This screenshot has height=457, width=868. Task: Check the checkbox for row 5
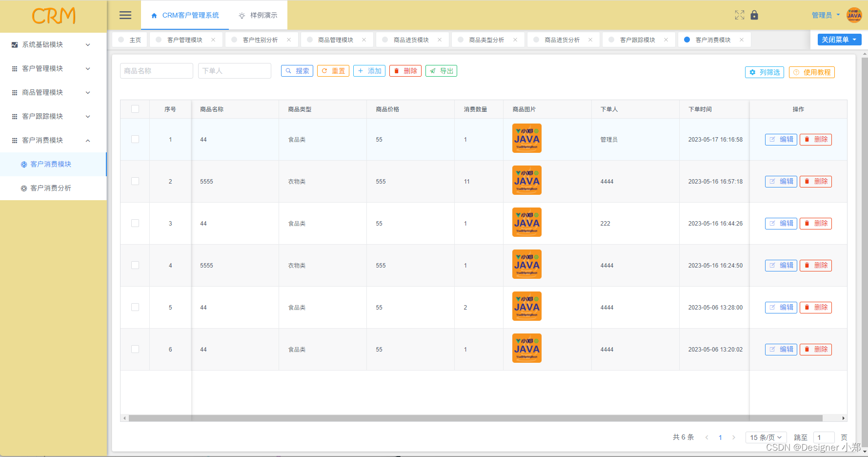coord(135,307)
